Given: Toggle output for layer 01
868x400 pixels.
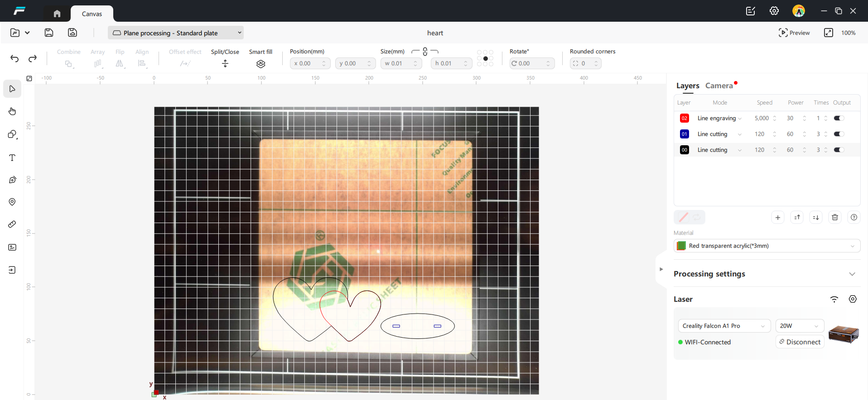Looking at the screenshot, I should [839, 134].
